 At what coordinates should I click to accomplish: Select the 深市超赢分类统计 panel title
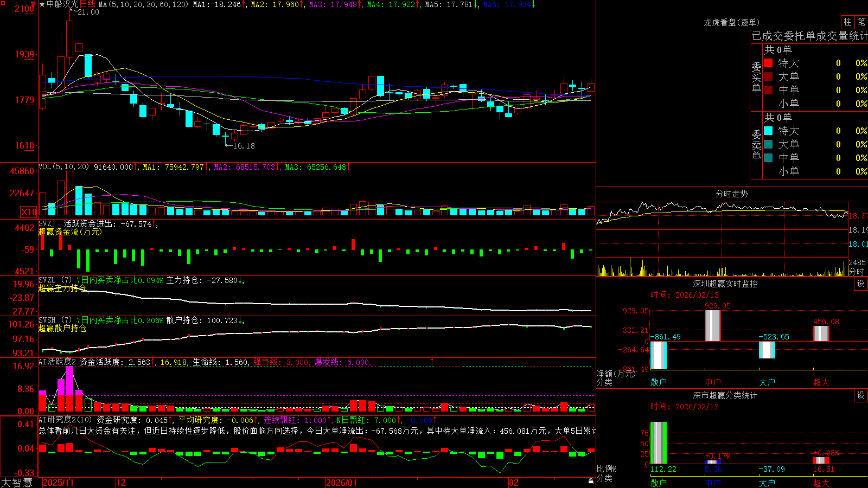click(725, 395)
